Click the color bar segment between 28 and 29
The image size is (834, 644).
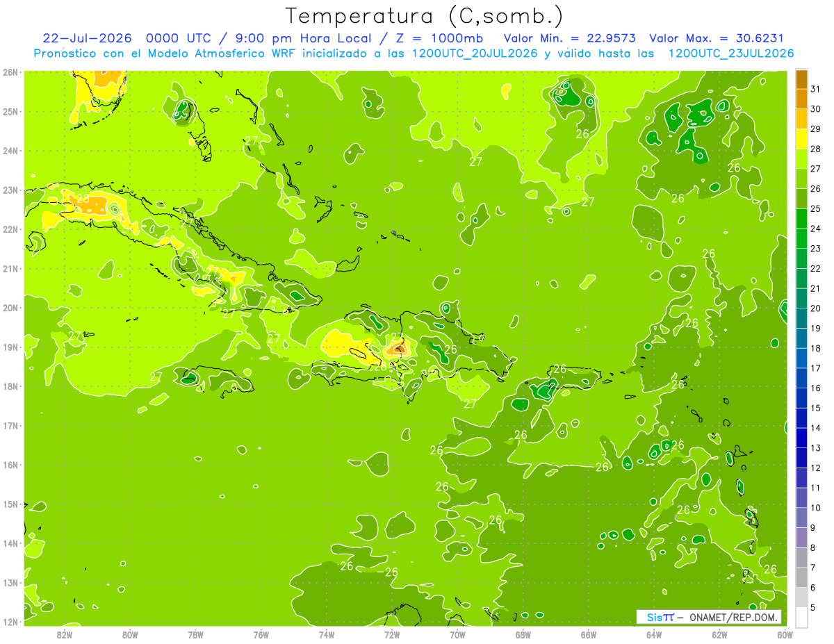(801, 139)
